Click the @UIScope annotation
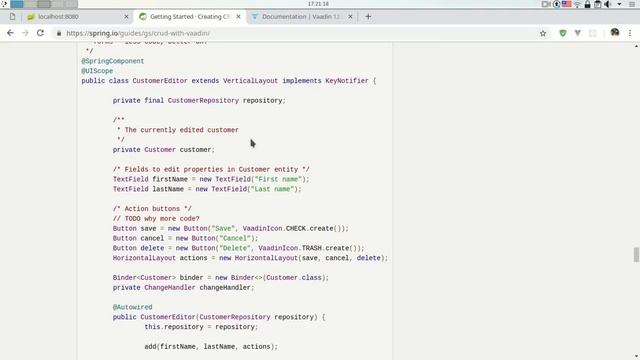640x360 pixels. coord(97,71)
